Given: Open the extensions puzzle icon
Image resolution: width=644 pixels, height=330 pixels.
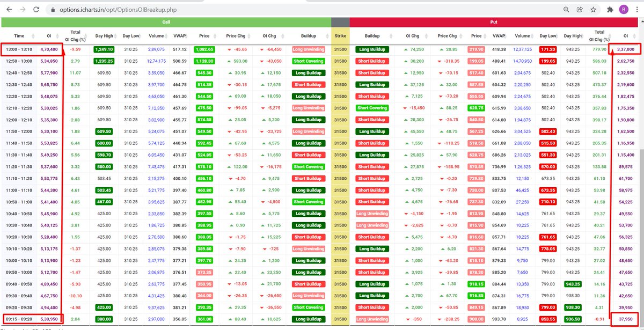Looking at the screenshot, I should [x=610, y=10].
